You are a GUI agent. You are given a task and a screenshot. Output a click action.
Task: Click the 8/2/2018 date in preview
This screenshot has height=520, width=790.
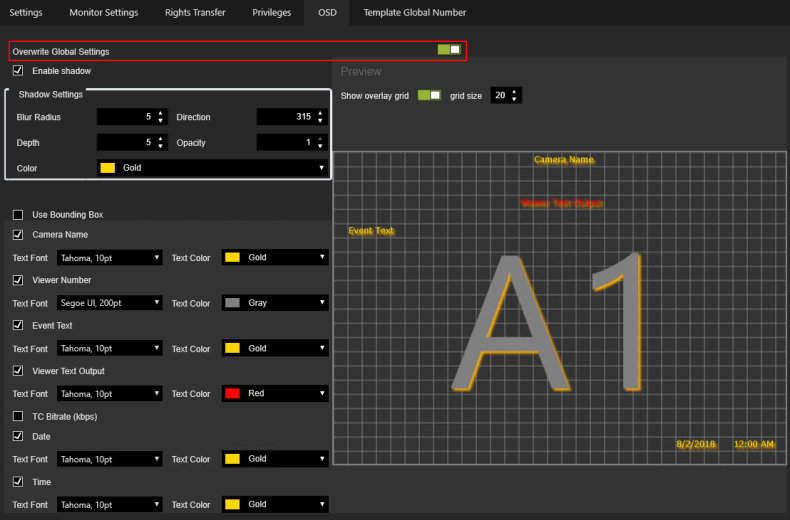tap(696, 444)
